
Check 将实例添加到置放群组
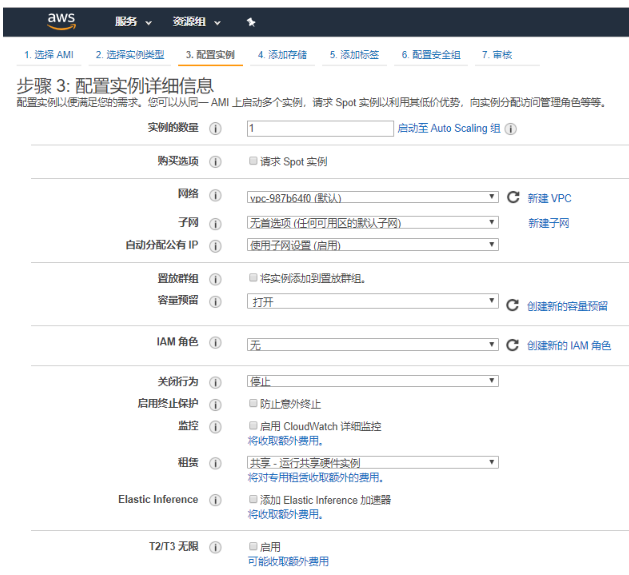[x=253, y=277]
